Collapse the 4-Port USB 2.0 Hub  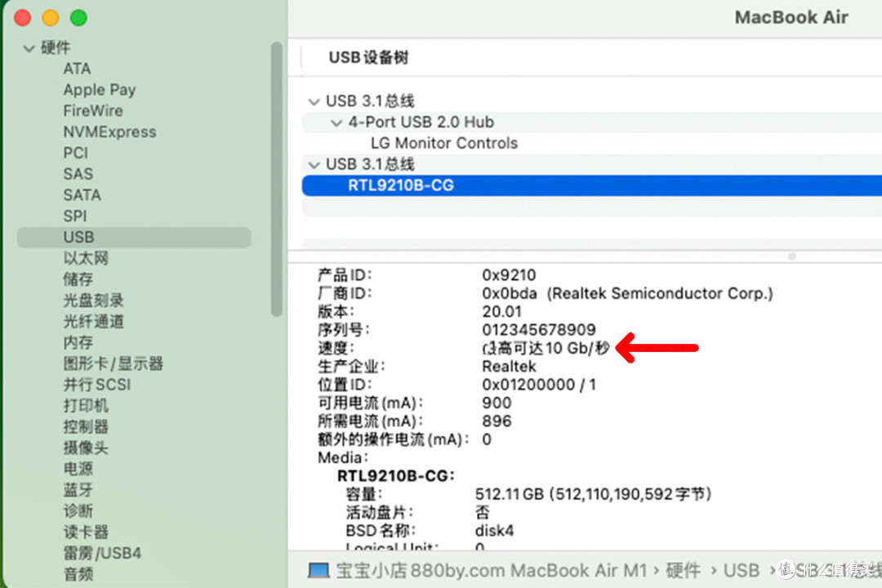pos(335,122)
